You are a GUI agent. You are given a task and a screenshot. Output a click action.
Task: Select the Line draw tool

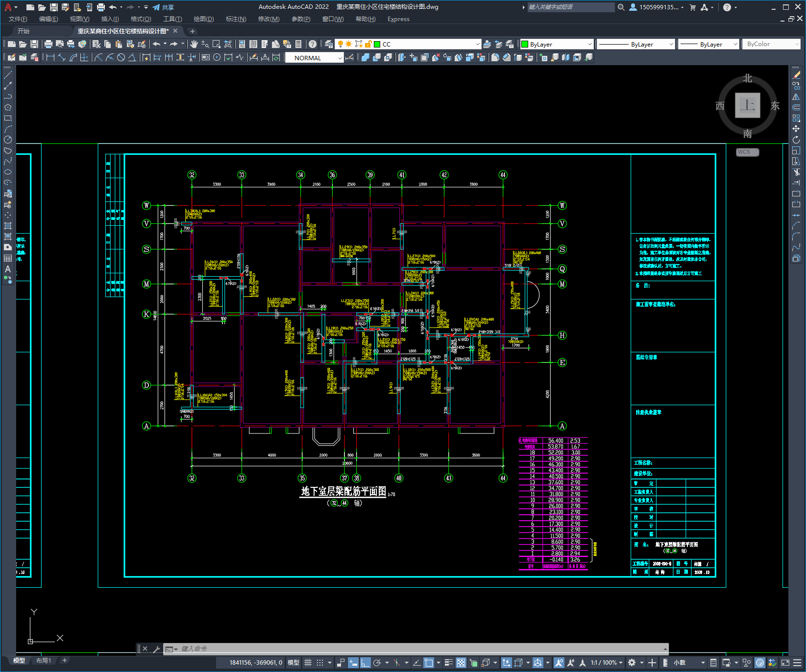click(x=8, y=75)
